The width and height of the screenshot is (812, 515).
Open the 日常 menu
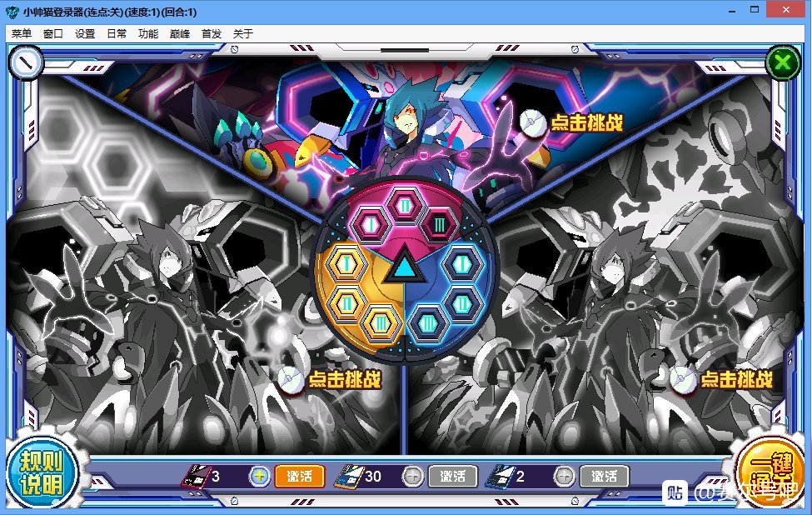coord(117,33)
